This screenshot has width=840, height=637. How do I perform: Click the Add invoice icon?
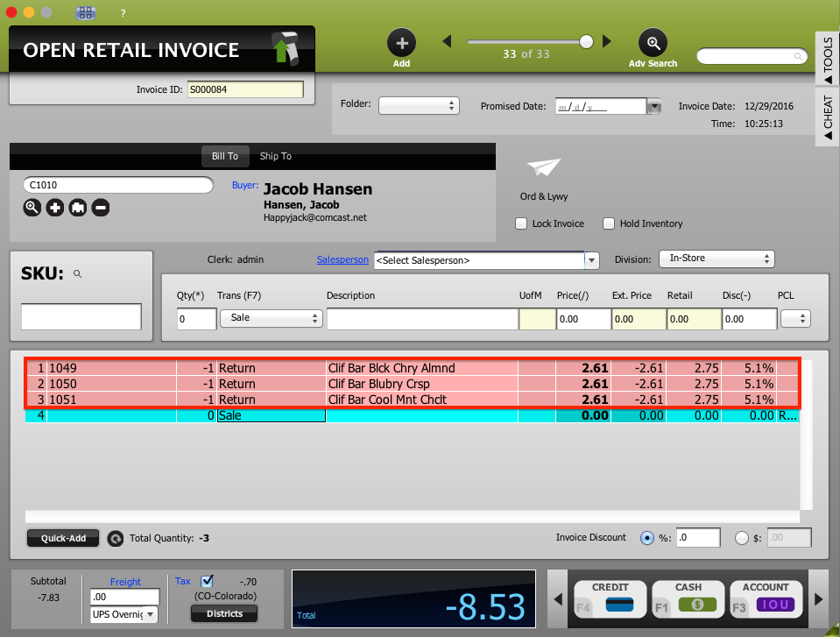click(401, 41)
